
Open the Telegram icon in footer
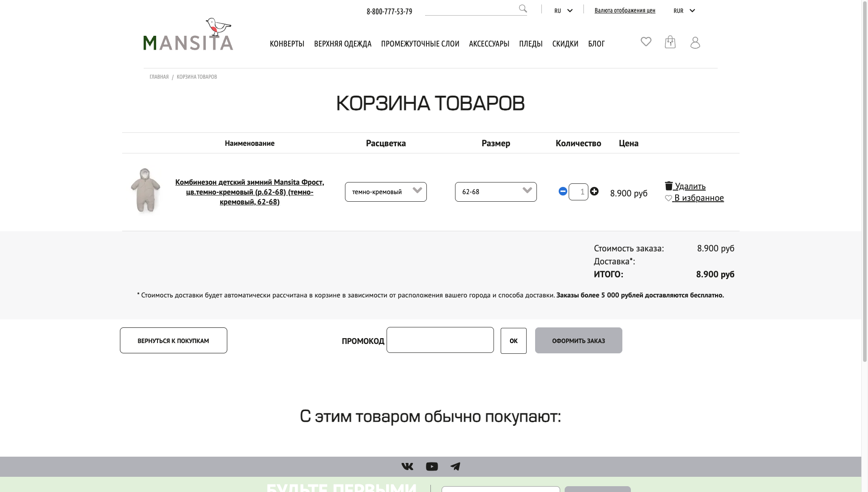click(x=455, y=467)
